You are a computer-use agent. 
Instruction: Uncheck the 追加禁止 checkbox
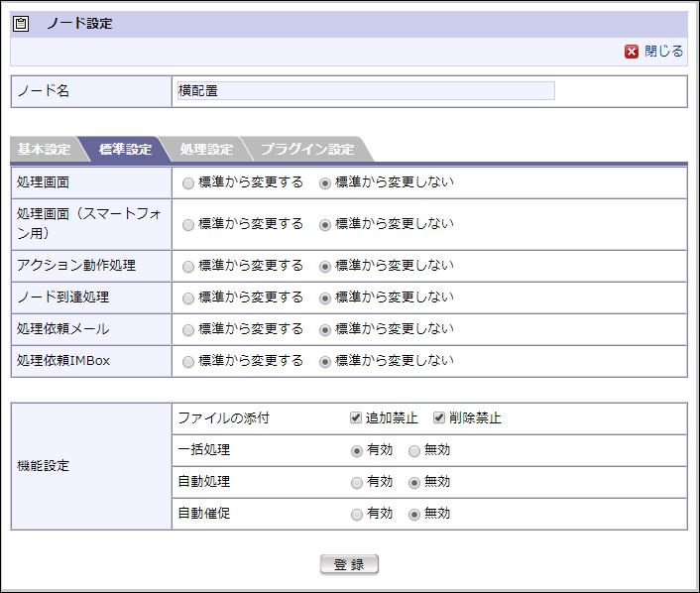[356, 417]
